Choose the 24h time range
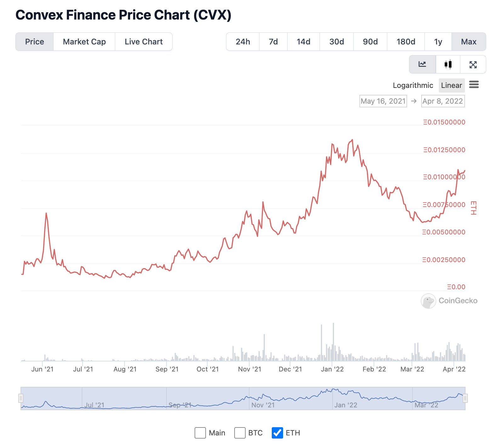The width and height of the screenshot is (495, 448). pos(243,42)
